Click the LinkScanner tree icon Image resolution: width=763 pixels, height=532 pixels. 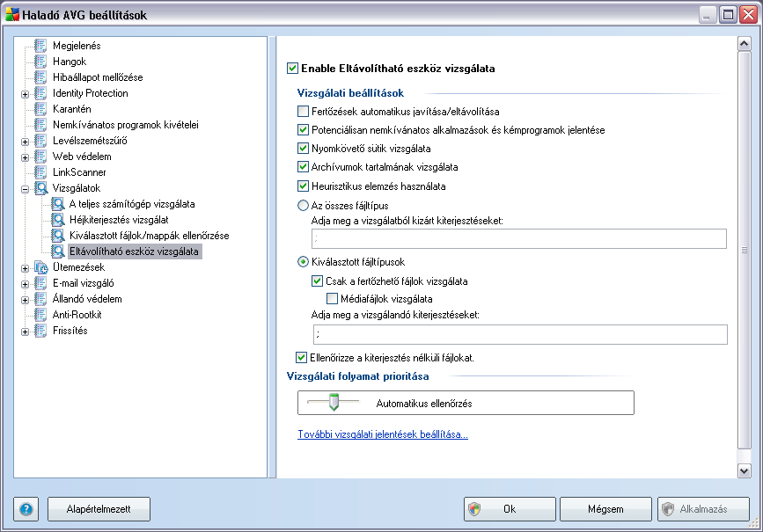(x=40, y=172)
